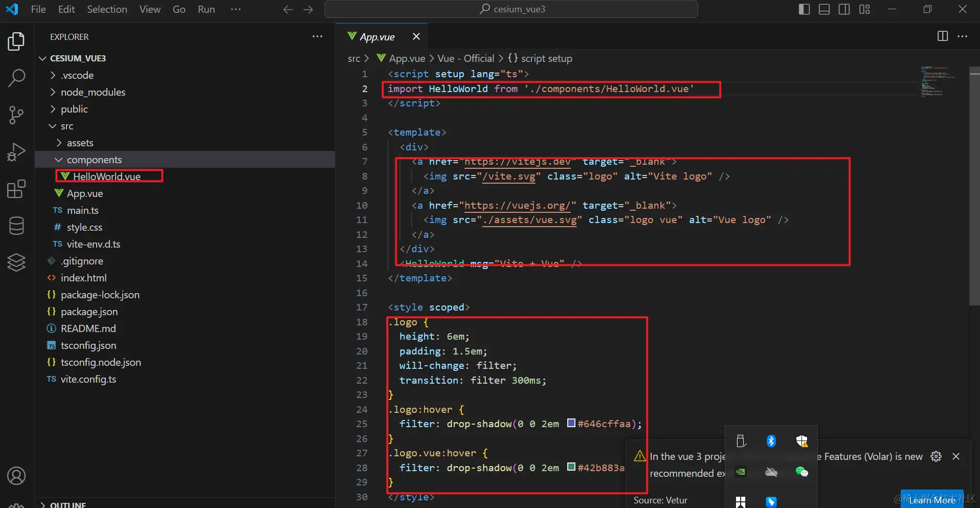
Task: Open the Extensions view
Action: click(x=16, y=189)
